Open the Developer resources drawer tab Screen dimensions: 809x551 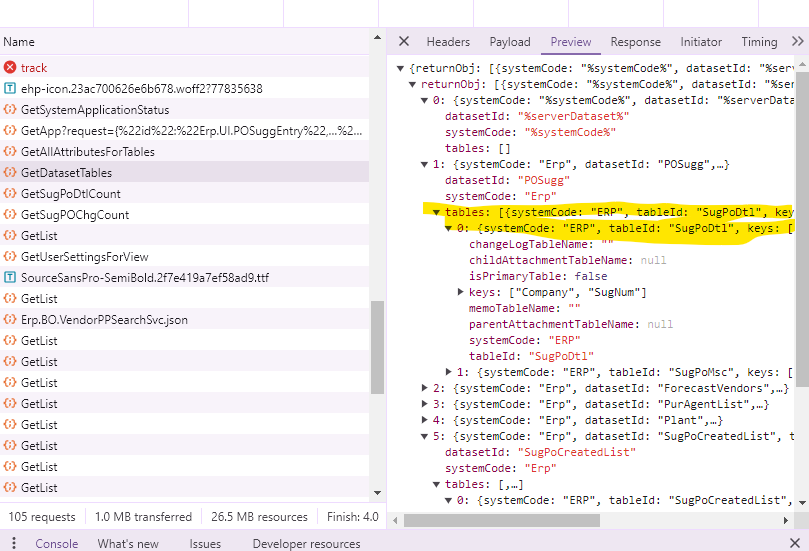click(x=306, y=543)
